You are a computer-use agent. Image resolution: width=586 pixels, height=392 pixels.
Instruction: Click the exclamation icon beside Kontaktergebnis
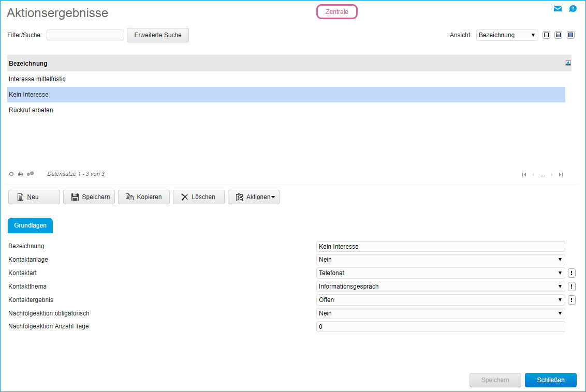click(572, 300)
